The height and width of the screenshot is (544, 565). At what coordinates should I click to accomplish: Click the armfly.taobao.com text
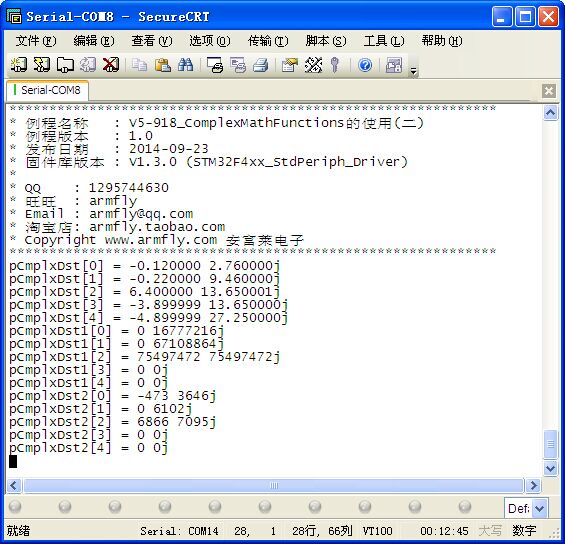pyautogui.click(x=157, y=227)
